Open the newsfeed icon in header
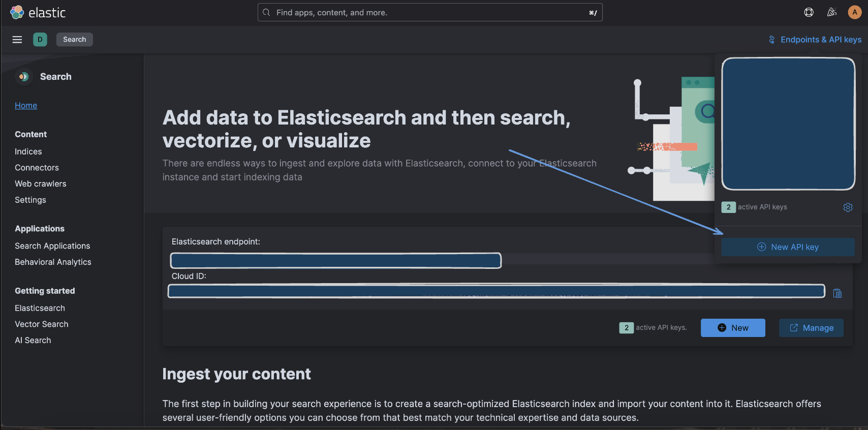The height and width of the screenshot is (430, 868). pyautogui.click(x=832, y=12)
